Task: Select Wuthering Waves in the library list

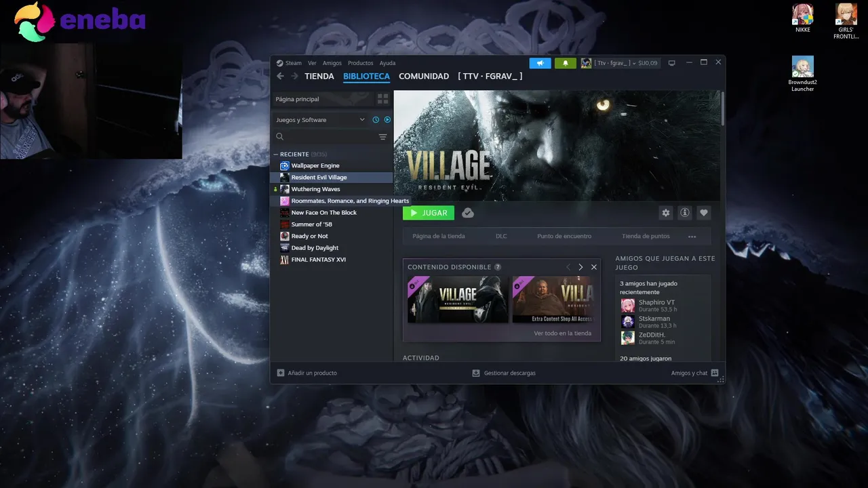Action: click(x=332, y=189)
